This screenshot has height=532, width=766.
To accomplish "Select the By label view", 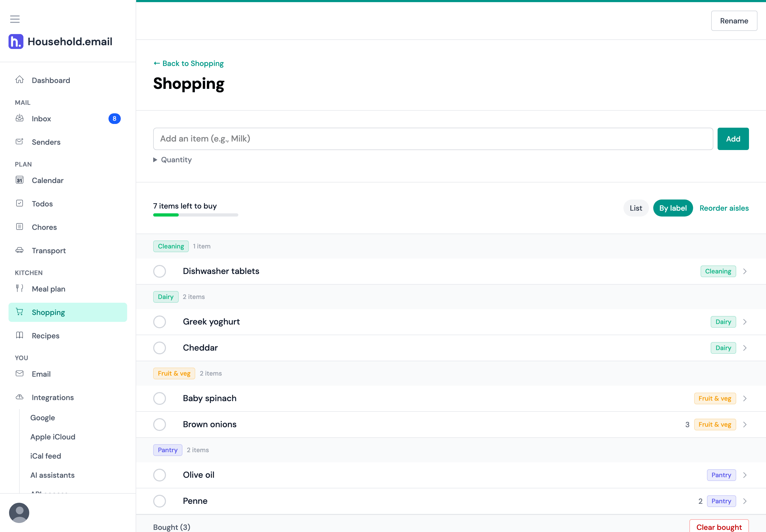I will (x=673, y=208).
